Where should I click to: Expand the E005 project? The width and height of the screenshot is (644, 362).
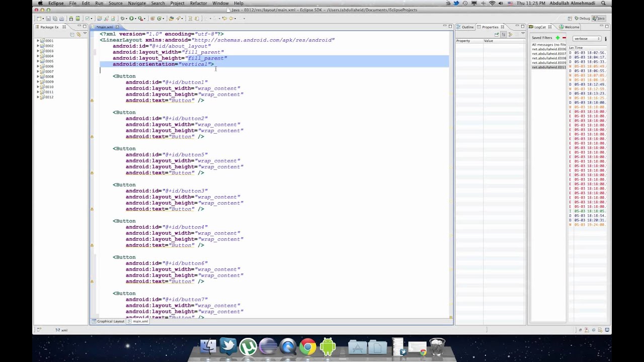click(38, 61)
